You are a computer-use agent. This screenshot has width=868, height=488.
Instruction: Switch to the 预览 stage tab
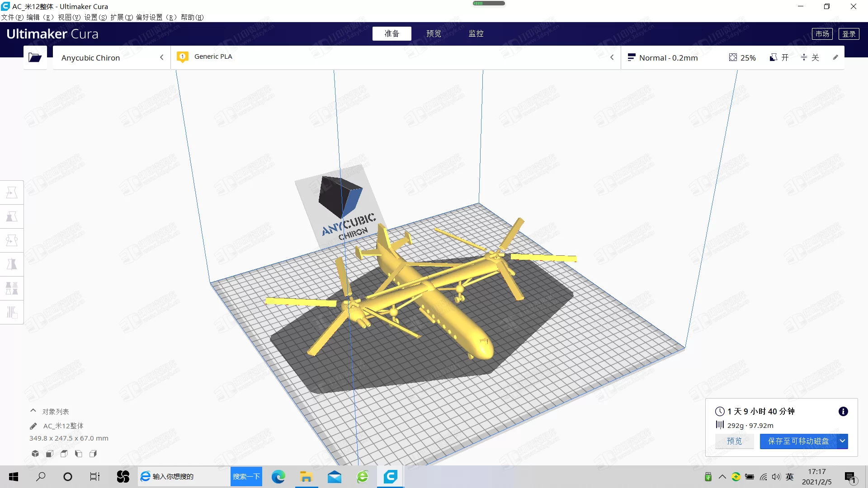(x=434, y=33)
